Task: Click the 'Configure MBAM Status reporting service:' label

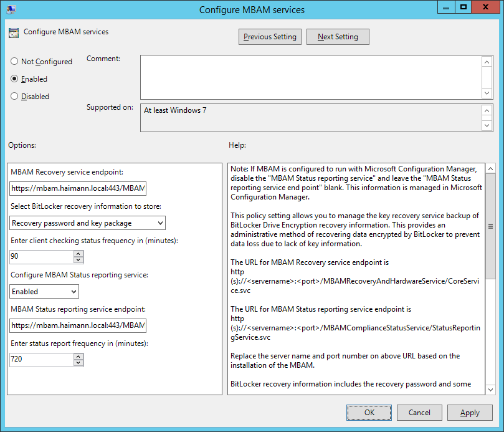Action: click(x=79, y=275)
